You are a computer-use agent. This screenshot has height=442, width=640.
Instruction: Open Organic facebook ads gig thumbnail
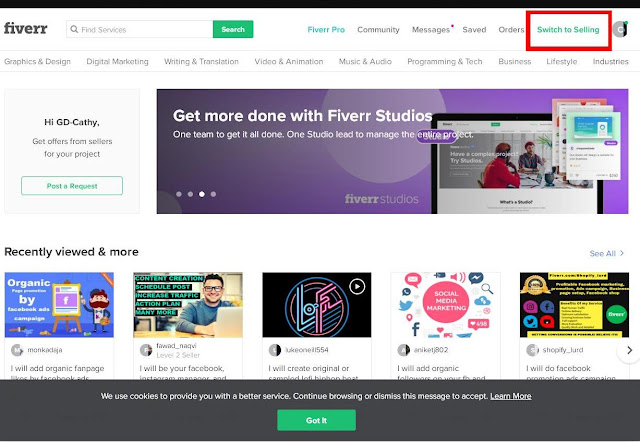59,305
